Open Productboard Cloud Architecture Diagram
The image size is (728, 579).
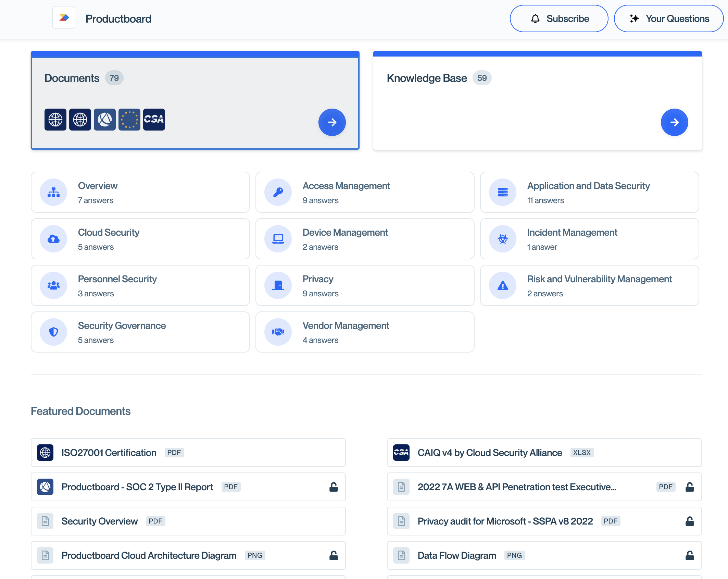pyautogui.click(x=188, y=555)
